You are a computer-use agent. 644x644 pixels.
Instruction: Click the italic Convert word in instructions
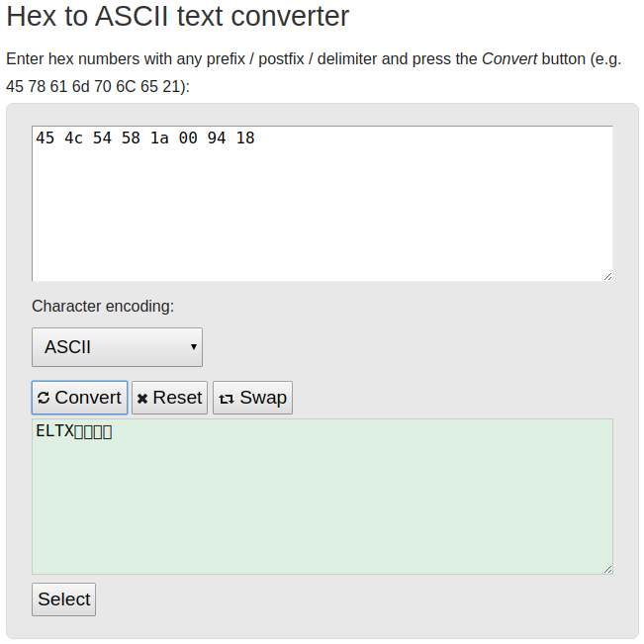coord(509,59)
